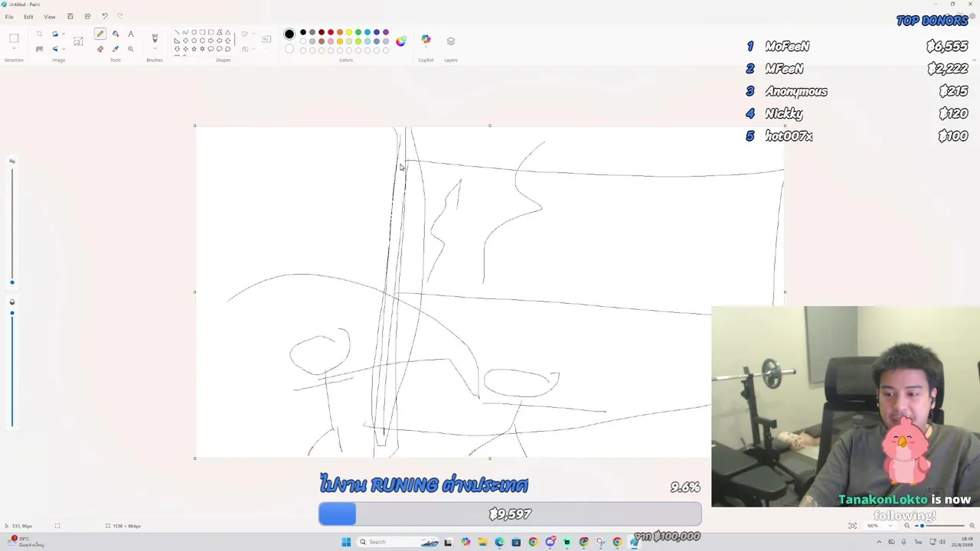Image resolution: width=980 pixels, height=551 pixels.
Task: Click the Save icon
Action: click(x=70, y=16)
